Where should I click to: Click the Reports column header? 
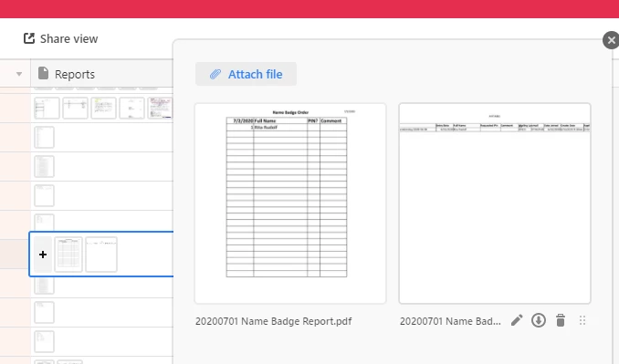(102, 74)
